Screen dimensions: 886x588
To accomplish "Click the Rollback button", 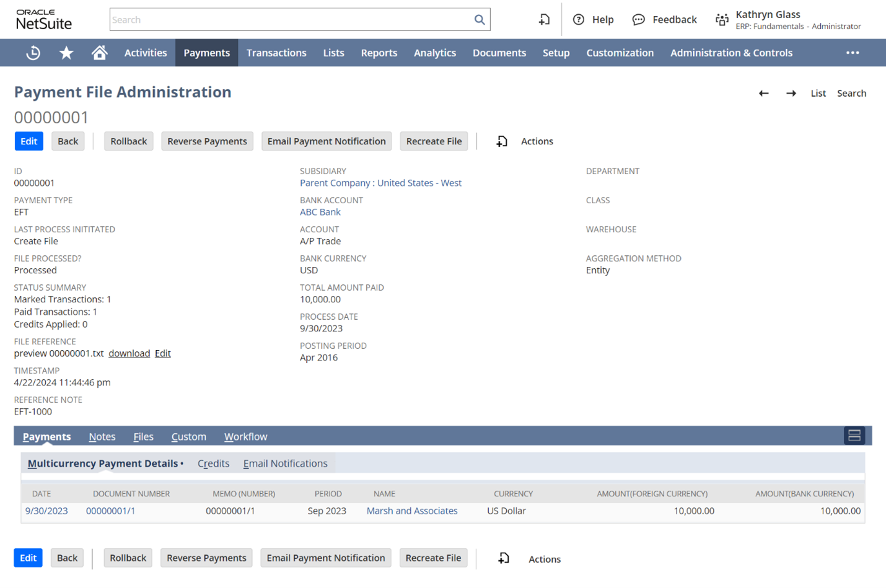I will point(128,141).
